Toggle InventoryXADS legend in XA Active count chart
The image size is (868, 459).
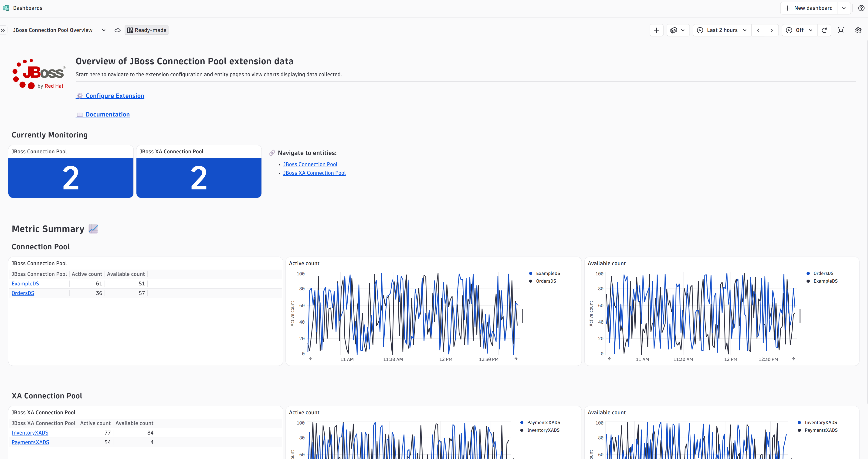pyautogui.click(x=540, y=430)
